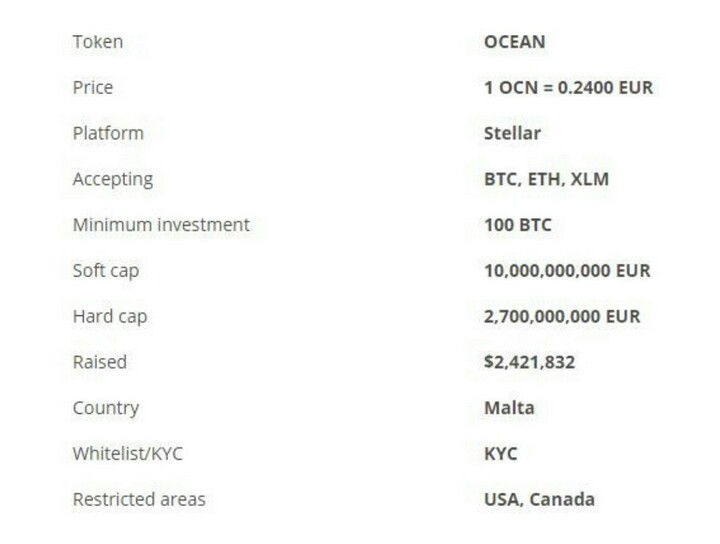Image resolution: width=720 pixels, height=544 pixels.
Task: Click the Soft cap label
Action: tap(106, 271)
